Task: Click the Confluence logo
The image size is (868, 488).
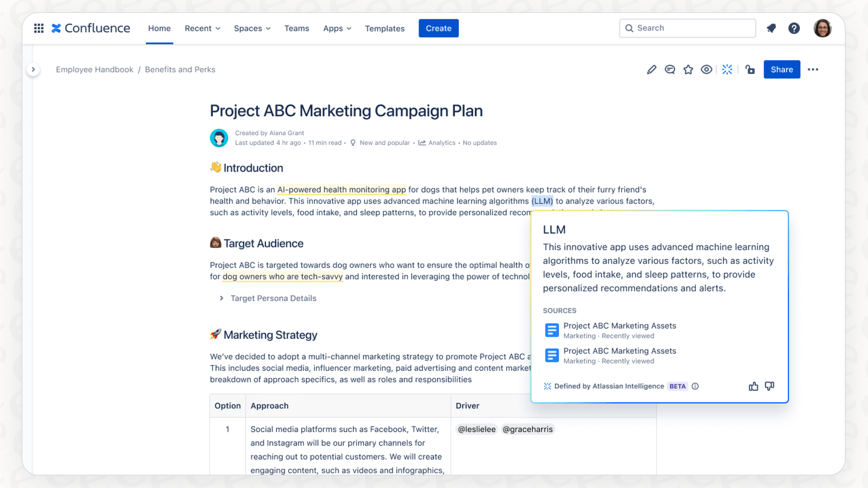Action: tap(90, 28)
